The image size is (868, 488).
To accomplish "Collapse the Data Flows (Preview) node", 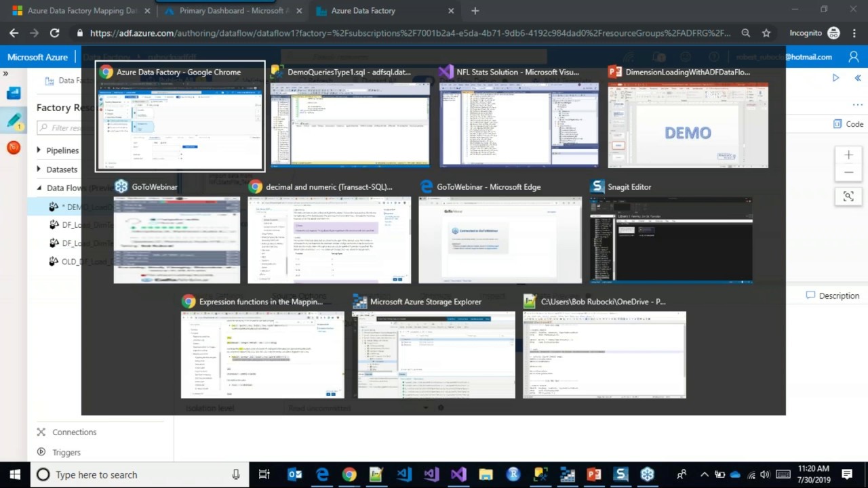I will pos(39,188).
